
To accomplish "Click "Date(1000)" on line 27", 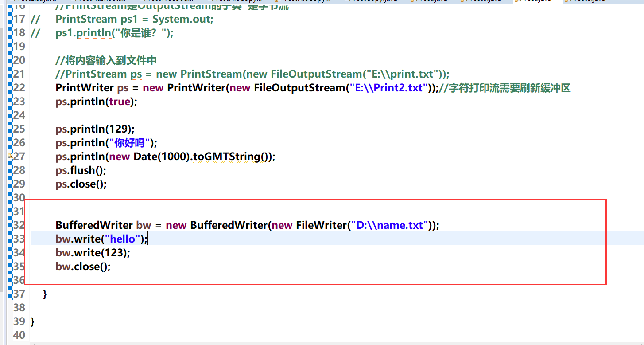I will [161, 157].
